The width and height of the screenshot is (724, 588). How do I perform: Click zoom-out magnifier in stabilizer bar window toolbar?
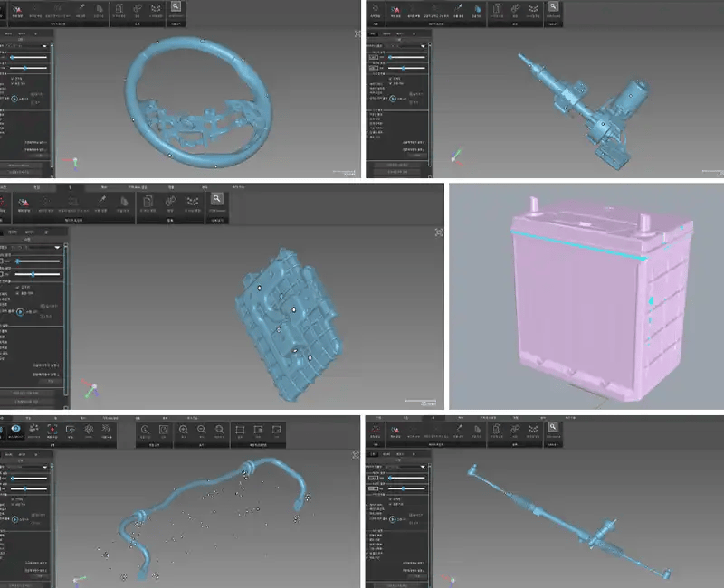click(201, 429)
